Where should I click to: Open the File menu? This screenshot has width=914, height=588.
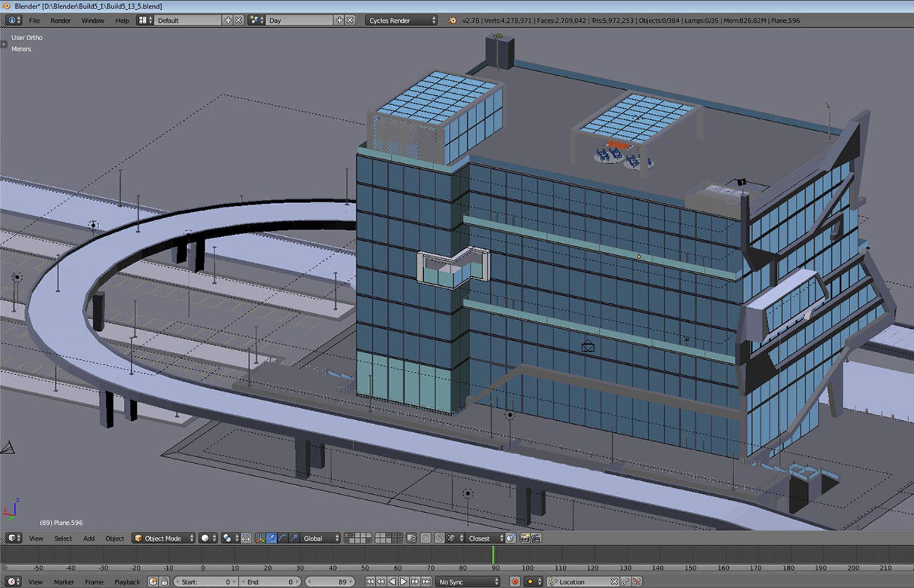point(34,21)
